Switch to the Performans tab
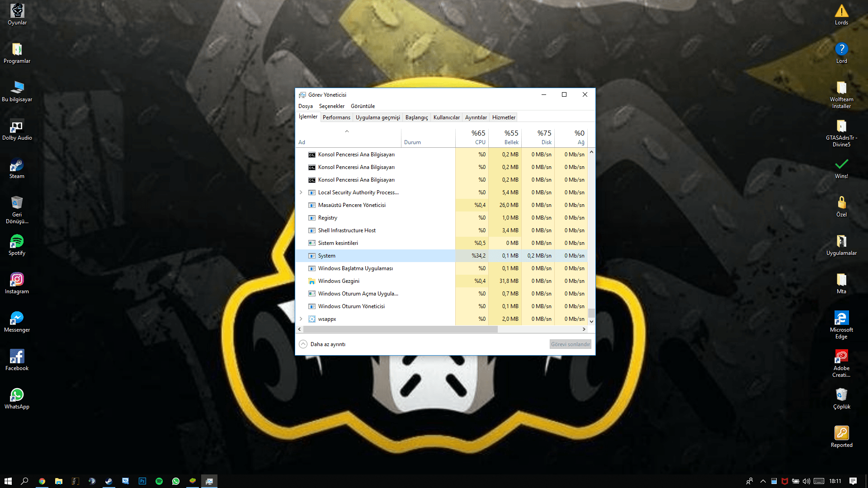 [x=336, y=117]
